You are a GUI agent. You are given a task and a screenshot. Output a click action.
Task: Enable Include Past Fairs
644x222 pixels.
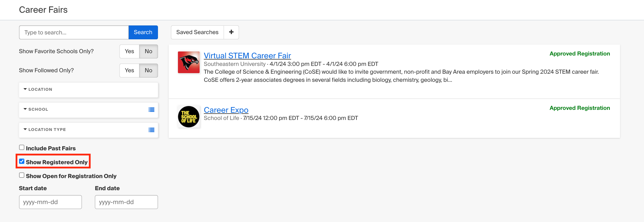[21, 147]
